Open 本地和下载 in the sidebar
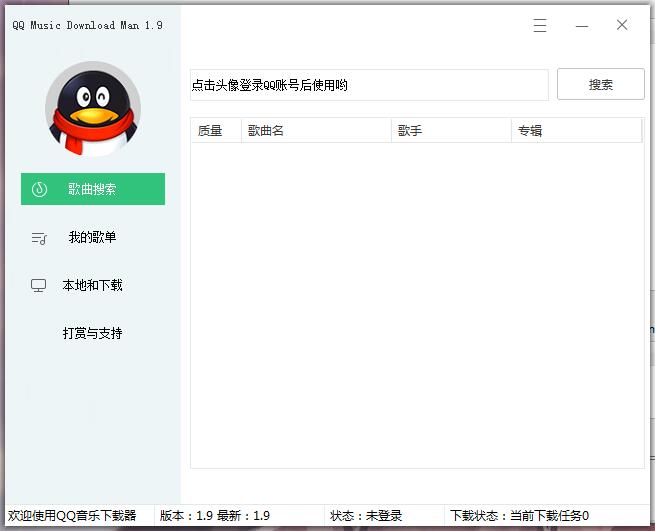The image size is (655, 531). point(92,285)
